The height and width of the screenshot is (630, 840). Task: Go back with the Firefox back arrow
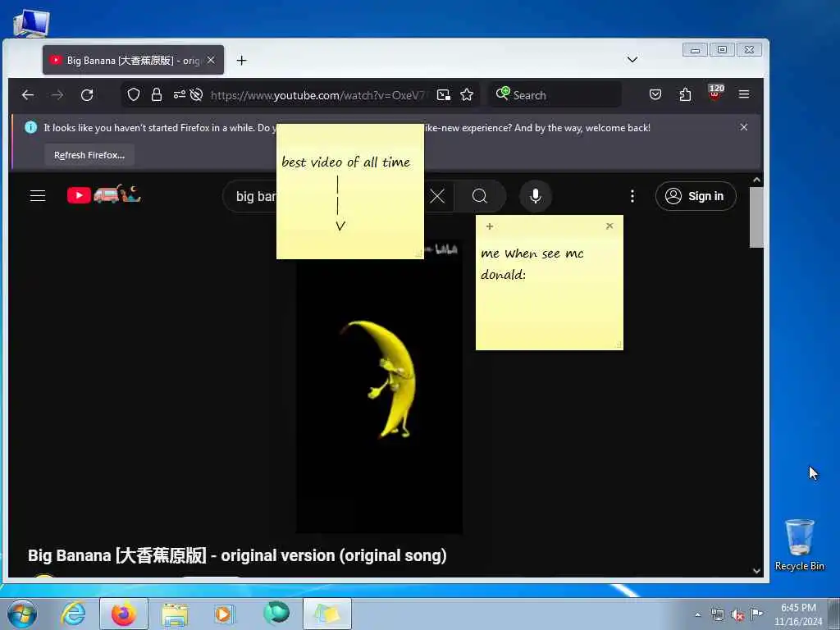[28, 95]
